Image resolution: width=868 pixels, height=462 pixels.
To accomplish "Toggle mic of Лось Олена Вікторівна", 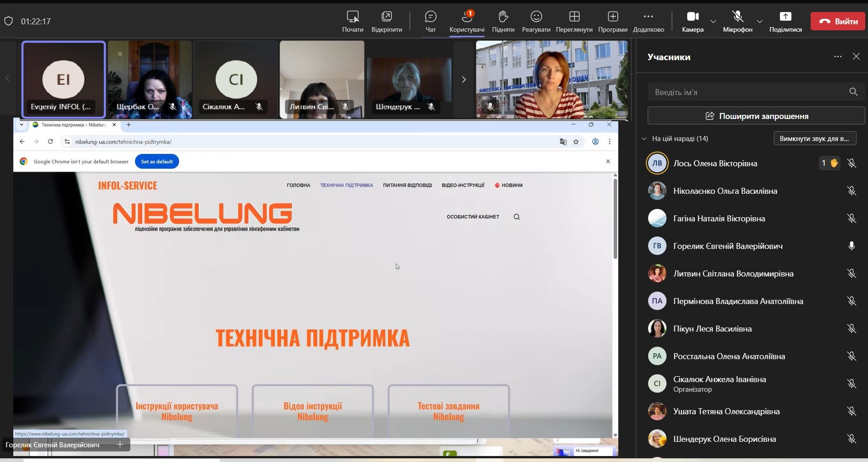I will pyautogui.click(x=851, y=163).
